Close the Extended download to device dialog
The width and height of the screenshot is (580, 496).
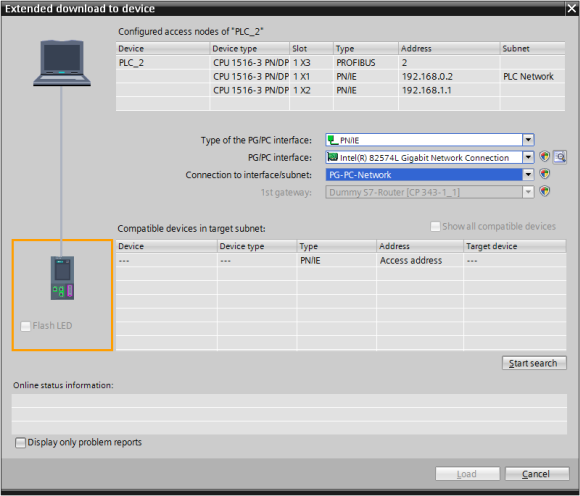pos(571,8)
